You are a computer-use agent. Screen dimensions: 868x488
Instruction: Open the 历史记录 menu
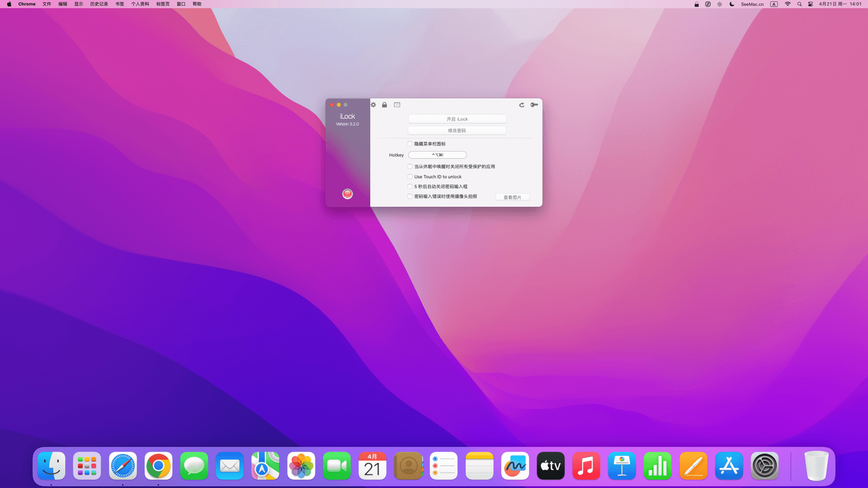coord(99,4)
